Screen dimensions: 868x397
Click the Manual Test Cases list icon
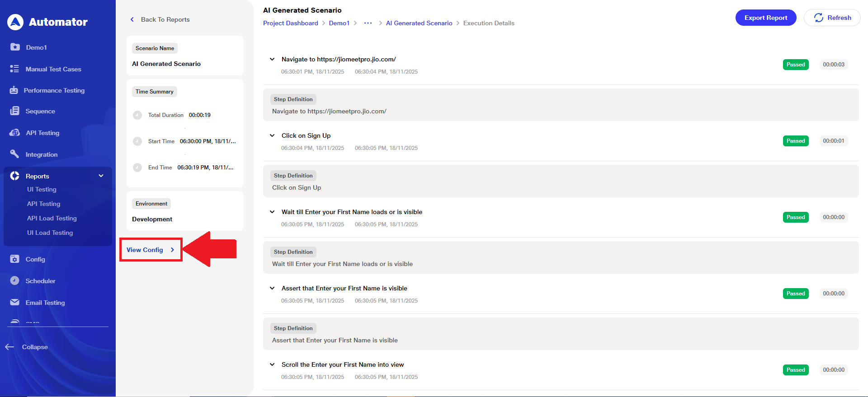point(14,69)
